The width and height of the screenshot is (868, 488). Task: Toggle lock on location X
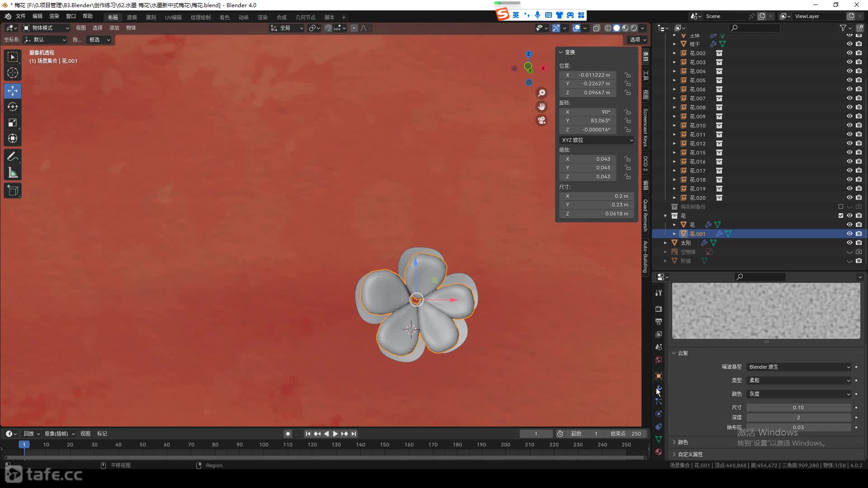click(627, 75)
